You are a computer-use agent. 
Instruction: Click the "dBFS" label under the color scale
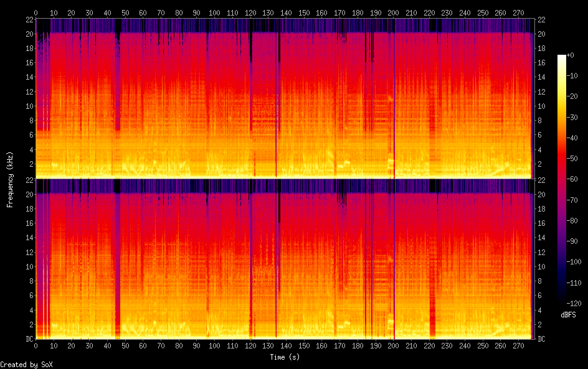[567, 315]
